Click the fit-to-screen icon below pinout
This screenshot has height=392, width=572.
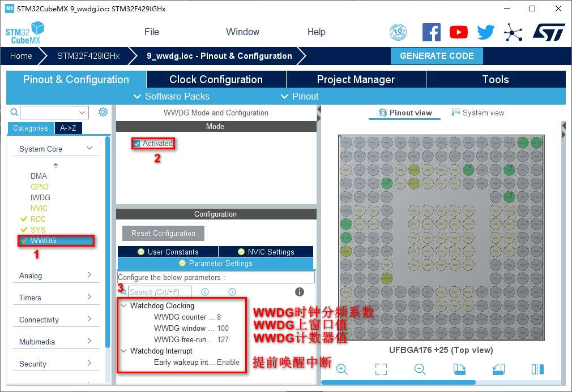click(x=381, y=369)
